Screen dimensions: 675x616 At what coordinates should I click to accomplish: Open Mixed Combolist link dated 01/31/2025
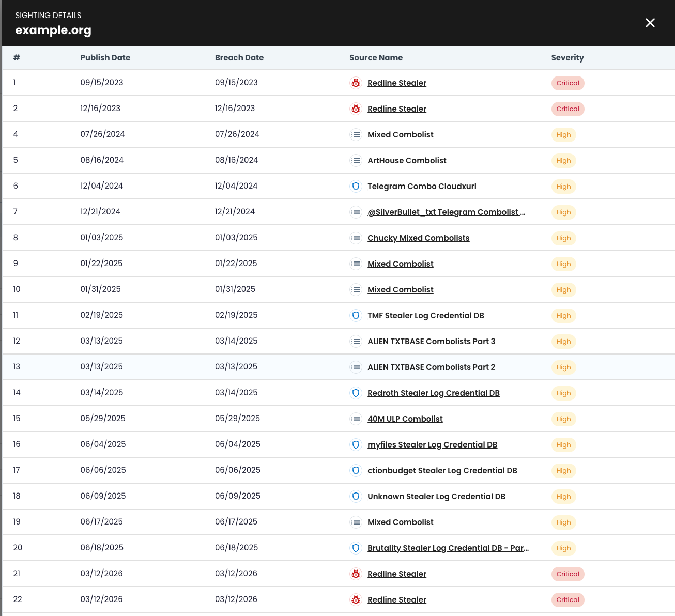tap(401, 289)
